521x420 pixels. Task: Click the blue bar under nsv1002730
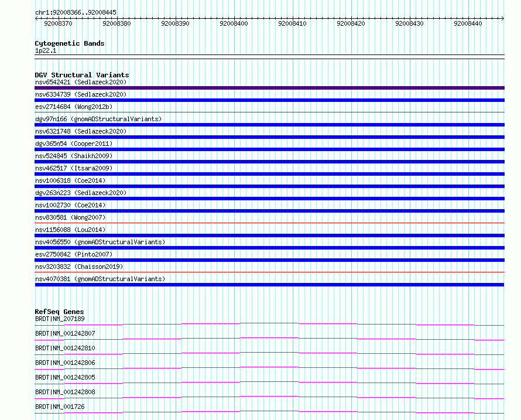[x=269, y=211]
